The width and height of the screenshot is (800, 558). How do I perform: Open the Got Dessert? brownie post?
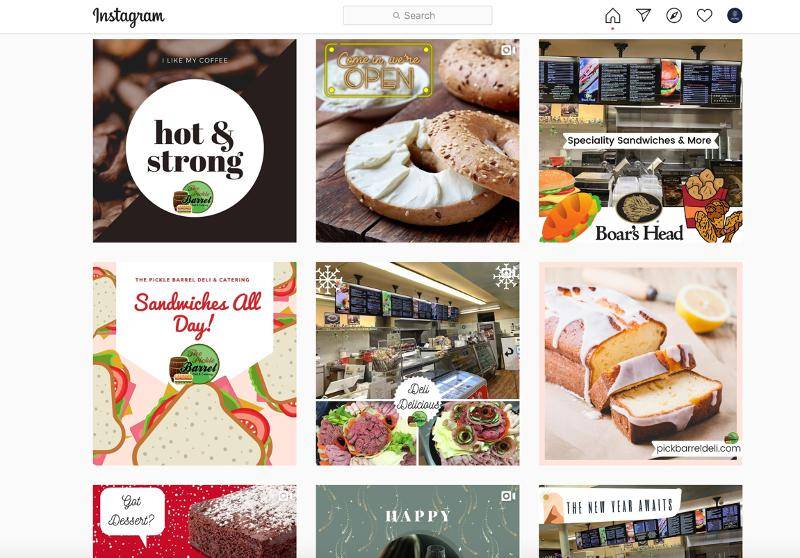(x=194, y=521)
